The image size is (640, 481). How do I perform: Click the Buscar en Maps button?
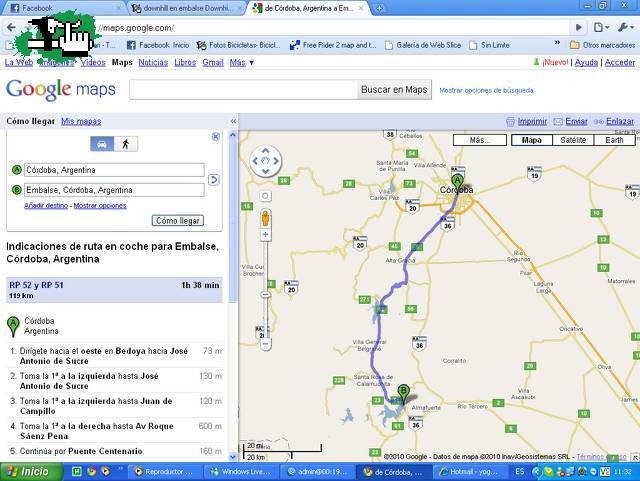pos(394,89)
